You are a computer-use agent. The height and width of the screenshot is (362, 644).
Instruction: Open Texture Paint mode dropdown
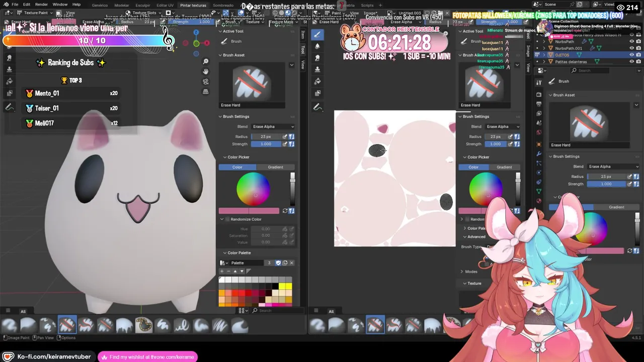pos(35,13)
